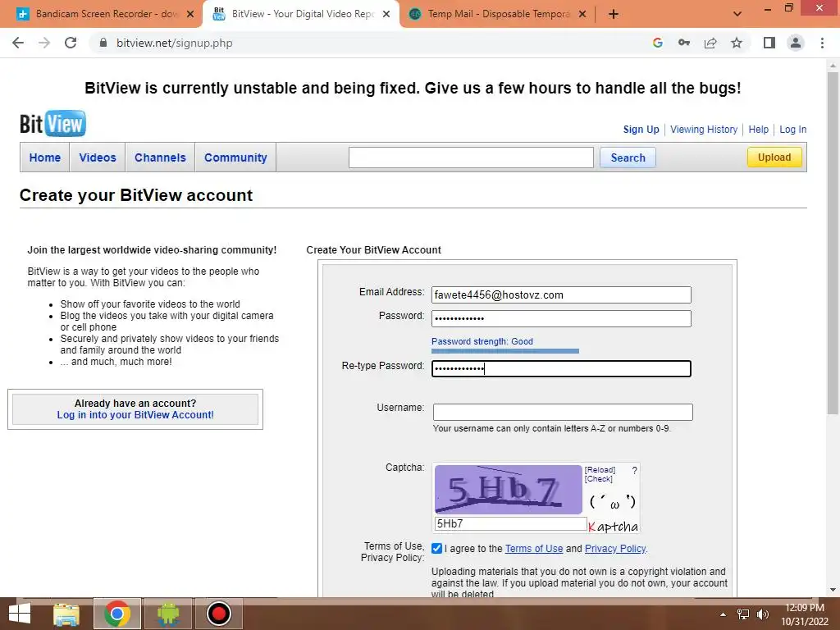Open the Android emulator taskbar icon
The image size is (840, 630).
(168, 614)
